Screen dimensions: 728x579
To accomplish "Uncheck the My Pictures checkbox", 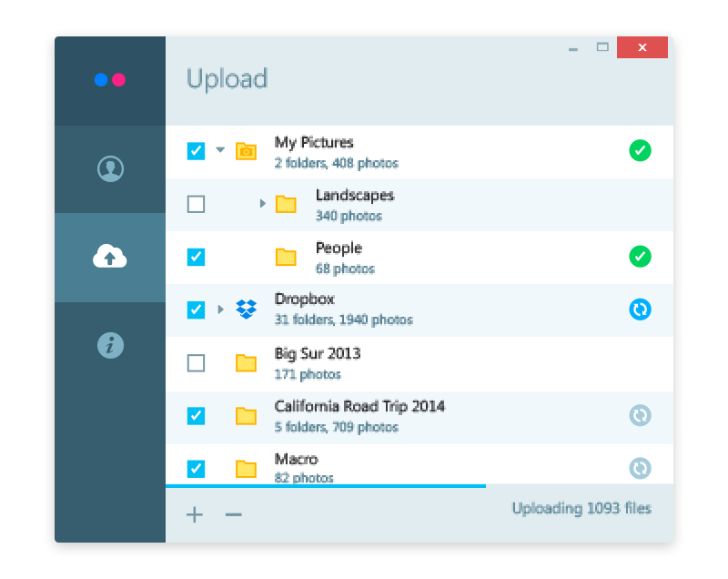I will click(196, 151).
